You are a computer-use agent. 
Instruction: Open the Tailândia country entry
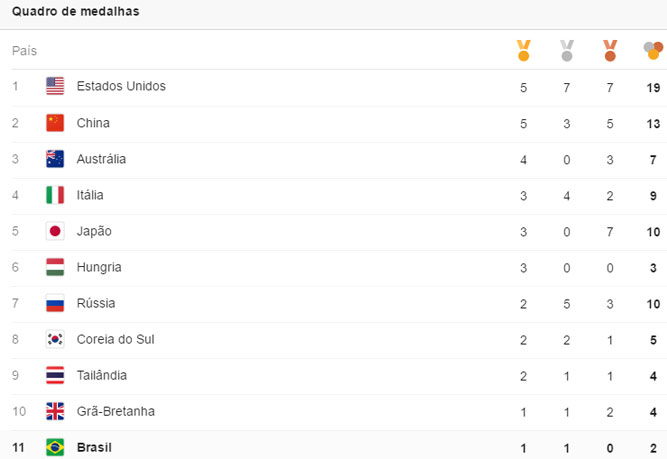point(102,375)
